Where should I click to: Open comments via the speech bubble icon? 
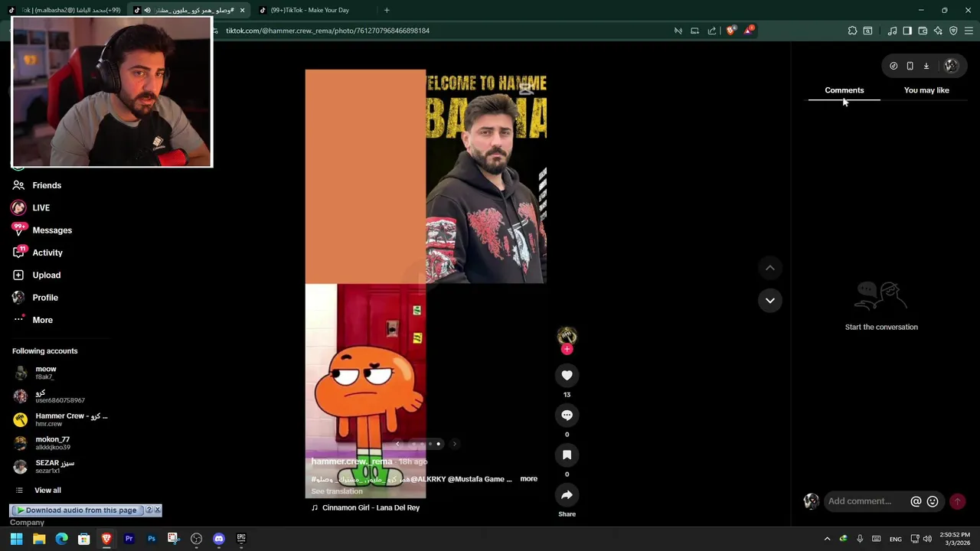567,415
